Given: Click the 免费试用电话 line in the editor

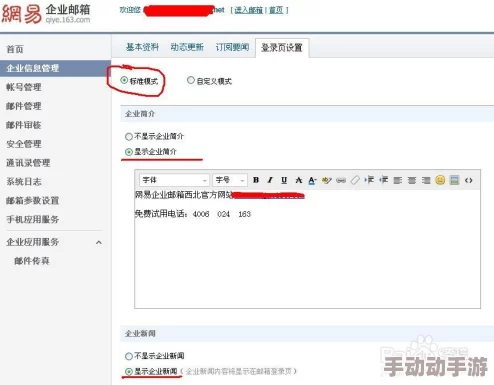Looking at the screenshot, I should [193, 214].
